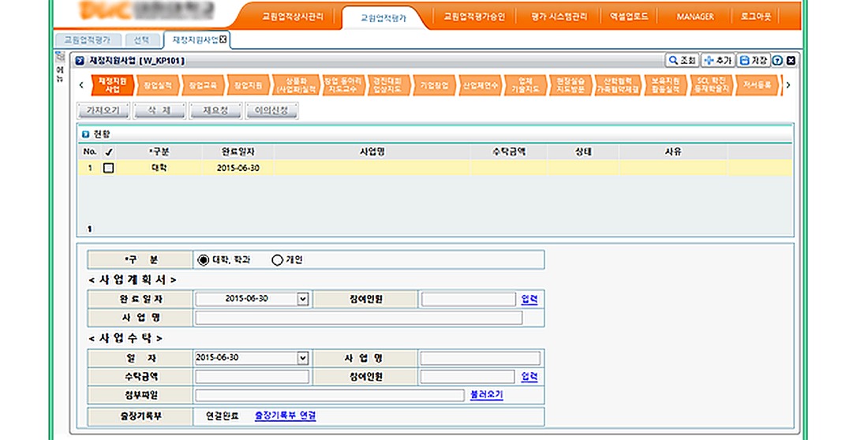868x440 pixels.
Task: Open the 평가 시스템관리 top menu
Action: 559,17
